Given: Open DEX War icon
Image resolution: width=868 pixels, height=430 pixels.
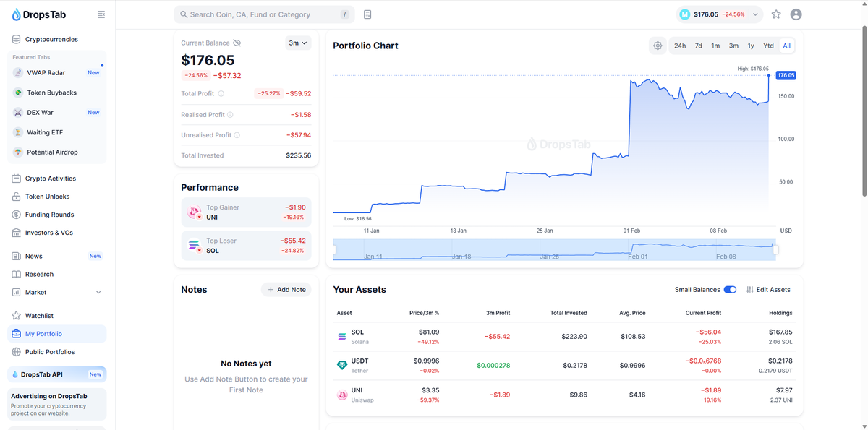Looking at the screenshot, I should pos(18,112).
